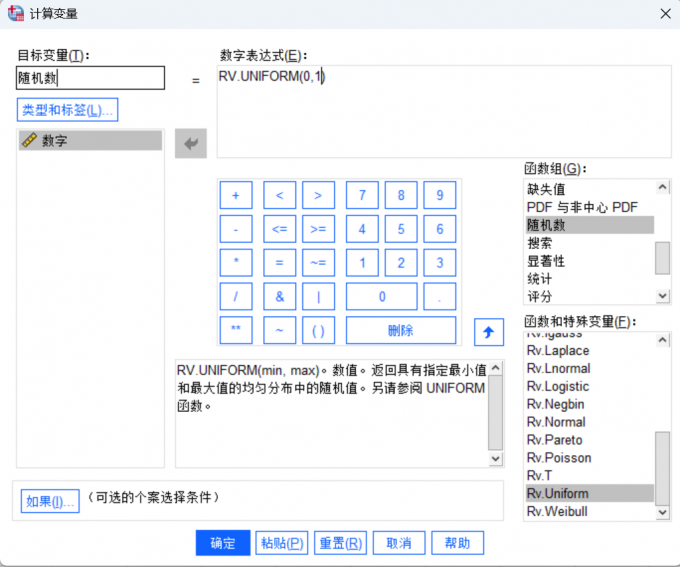Click function group list scroll-down arrow
680x567 pixels.
(x=662, y=296)
